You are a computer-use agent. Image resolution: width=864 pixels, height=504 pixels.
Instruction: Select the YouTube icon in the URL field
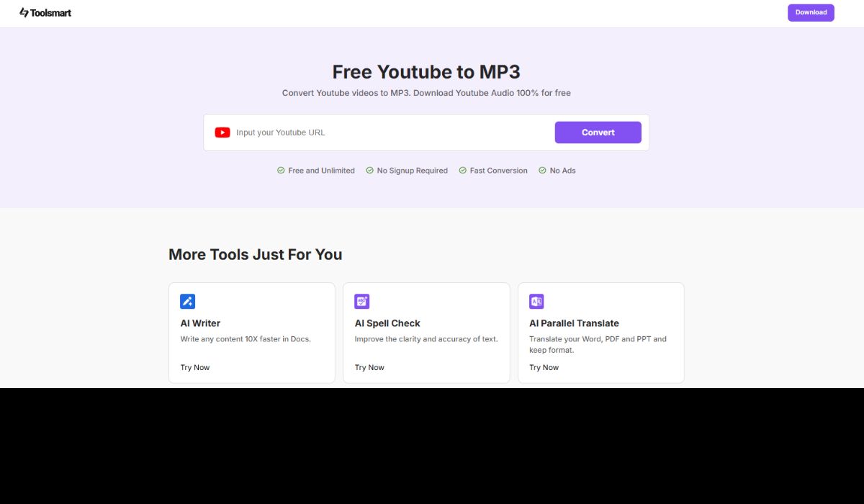[222, 132]
